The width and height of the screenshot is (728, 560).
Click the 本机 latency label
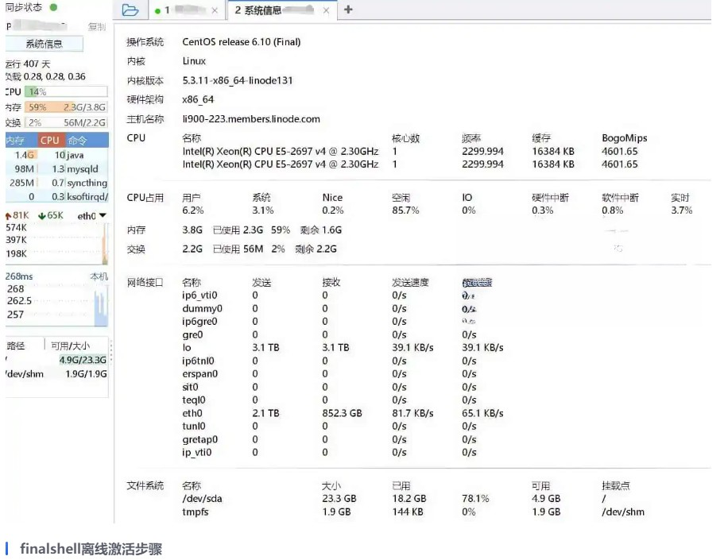[99, 276]
